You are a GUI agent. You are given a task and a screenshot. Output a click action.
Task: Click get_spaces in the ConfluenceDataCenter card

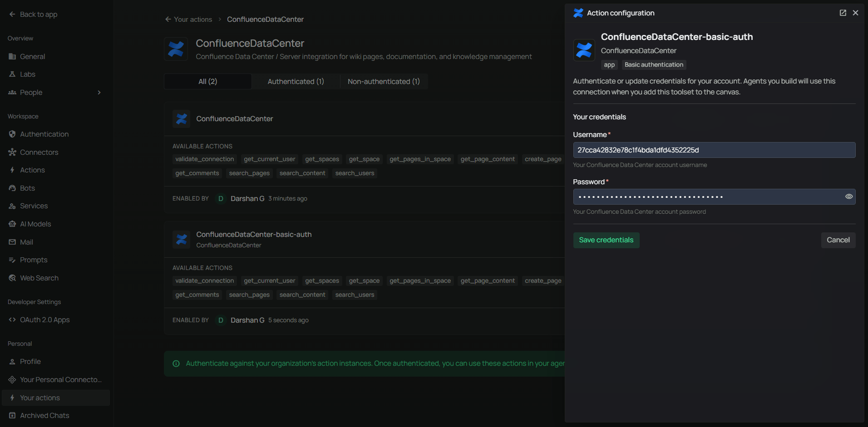[322, 159]
